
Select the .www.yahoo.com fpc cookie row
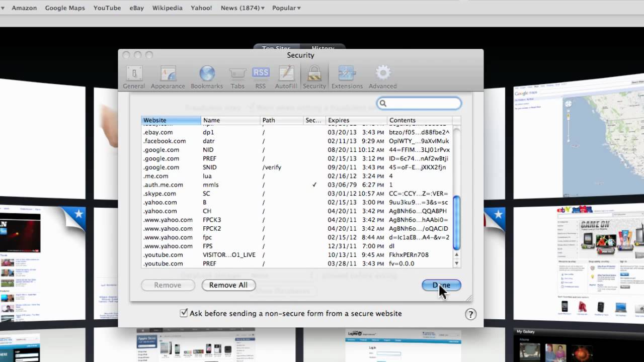[297, 237]
